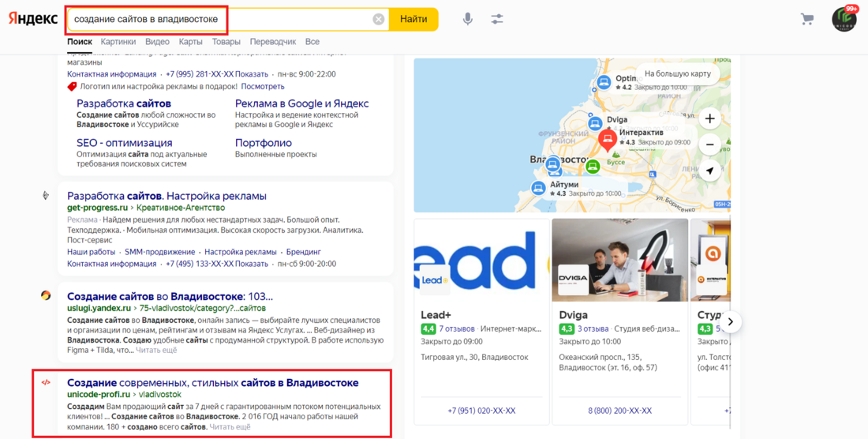Open Реклама в Google и Яндекс link
Screen dimensions: 868x439
pyautogui.click(x=301, y=103)
